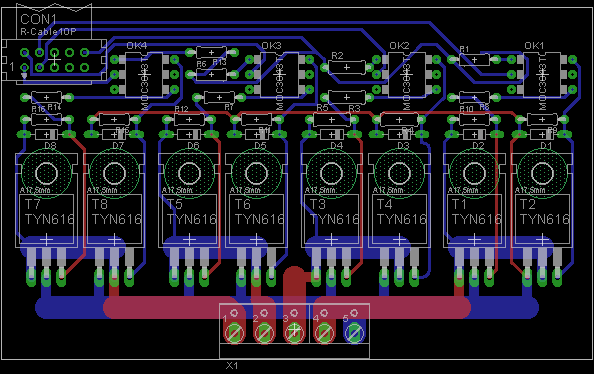This screenshot has width=594, height=374.
Task: Click the T2 thyristor name
Action: tap(527, 205)
